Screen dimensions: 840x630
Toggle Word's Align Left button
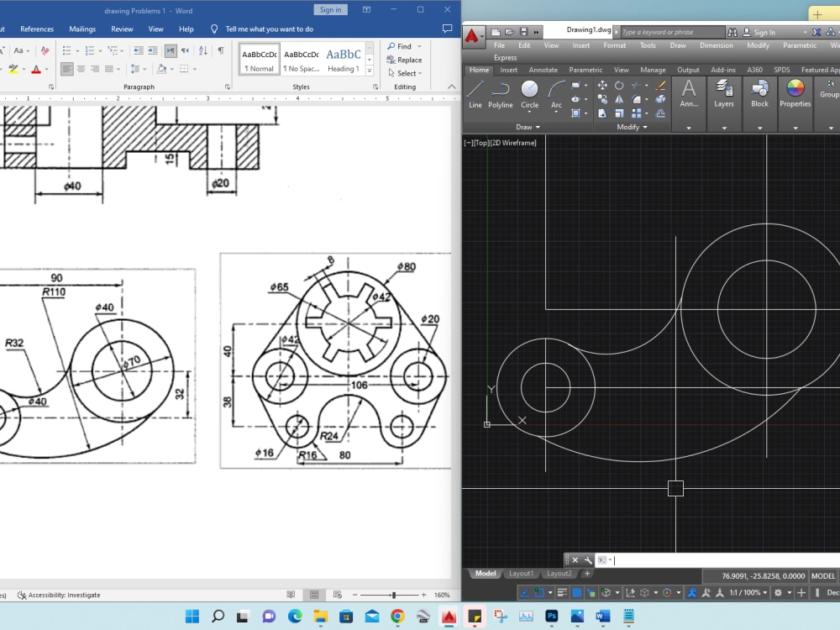[x=67, y=69]
